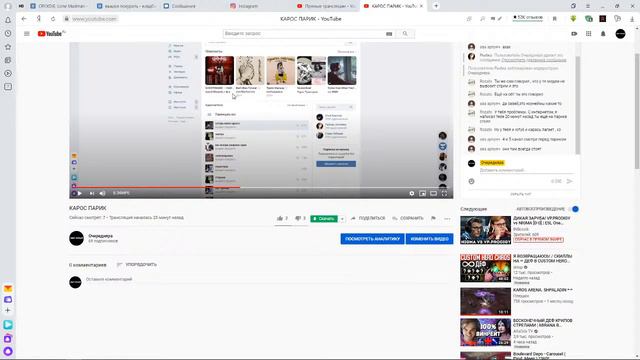Reload the page with the refresh icon
The height and width of the screenshot is (360, 640).
[x=53, y=19]
